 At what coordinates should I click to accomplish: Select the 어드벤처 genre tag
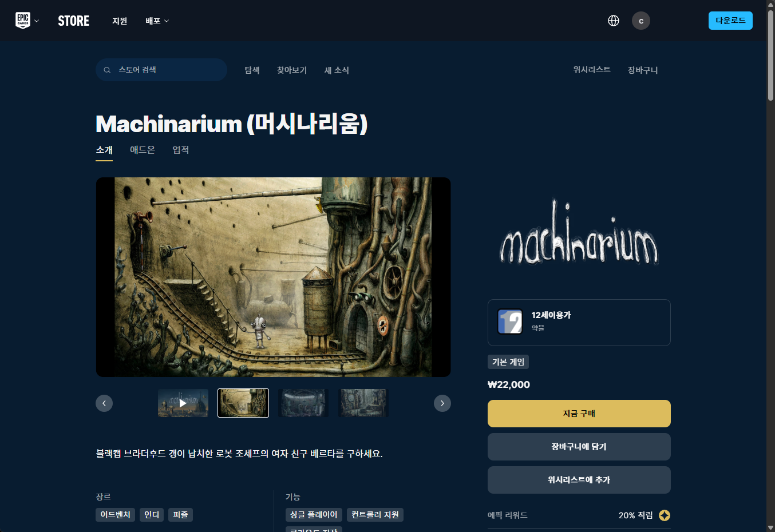tap(116, 515)
